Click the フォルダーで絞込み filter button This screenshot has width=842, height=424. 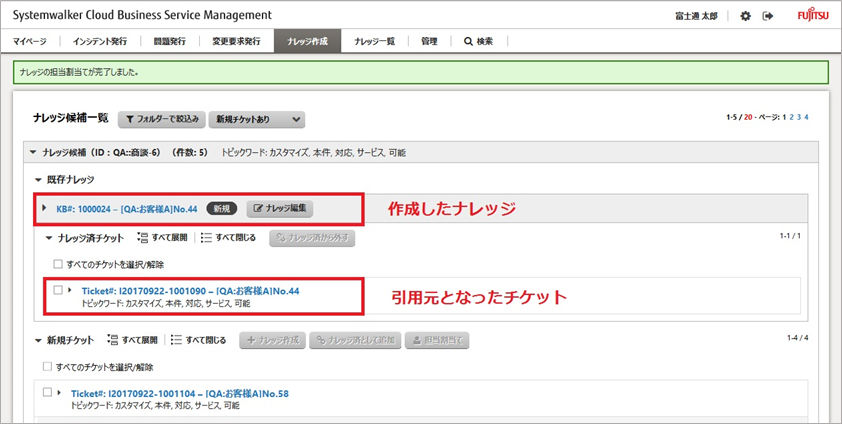pyautogui.click(x=162, y=119)
